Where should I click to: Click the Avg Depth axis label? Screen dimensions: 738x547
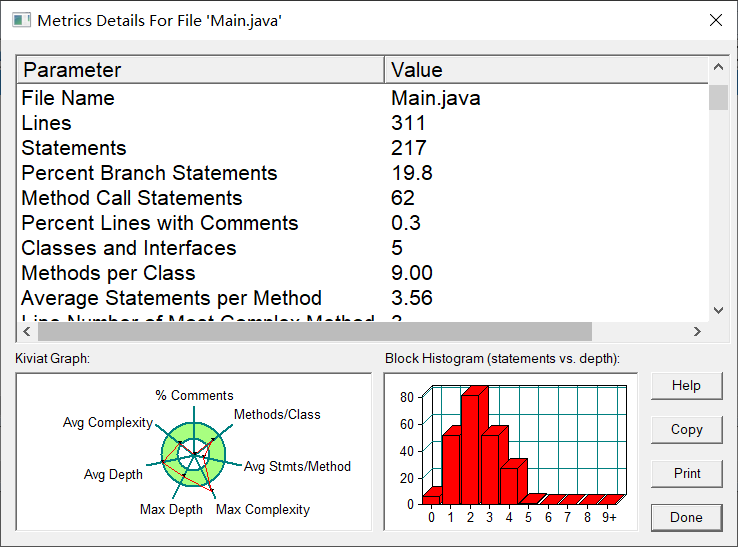(113, 474)
